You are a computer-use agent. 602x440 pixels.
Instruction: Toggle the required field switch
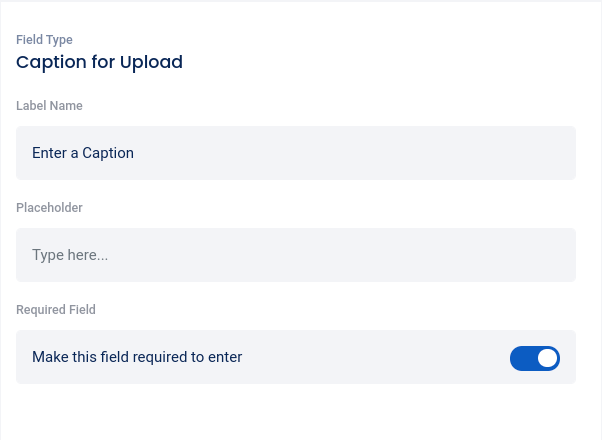(x=534, y=357)
